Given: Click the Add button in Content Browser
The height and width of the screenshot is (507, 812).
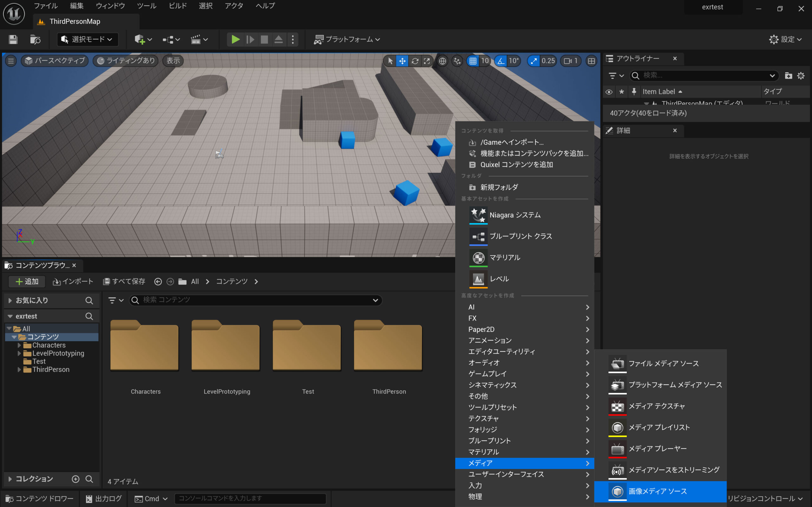Looking at the screenshot, I should click(x=27, y=281).
